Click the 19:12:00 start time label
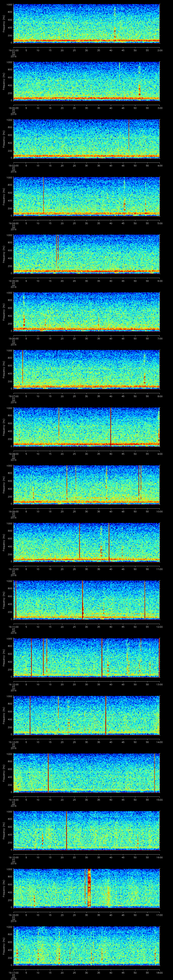Viewport: 173px width, 980px height. tap(13, 684)
